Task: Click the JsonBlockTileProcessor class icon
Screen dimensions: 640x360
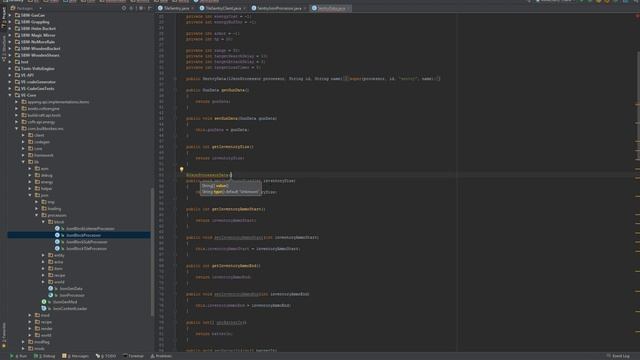Action: coord(57,249)
